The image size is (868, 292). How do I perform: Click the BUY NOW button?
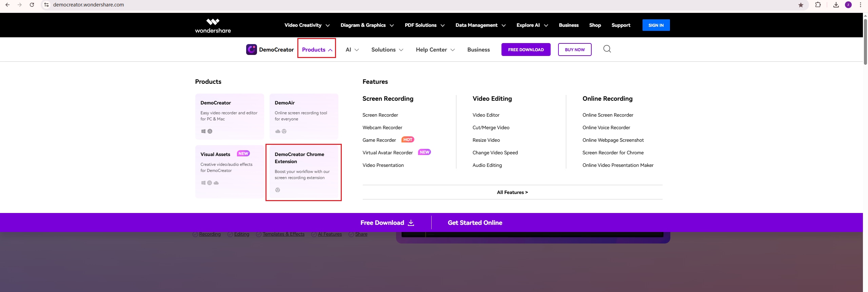tap(575, 50)
